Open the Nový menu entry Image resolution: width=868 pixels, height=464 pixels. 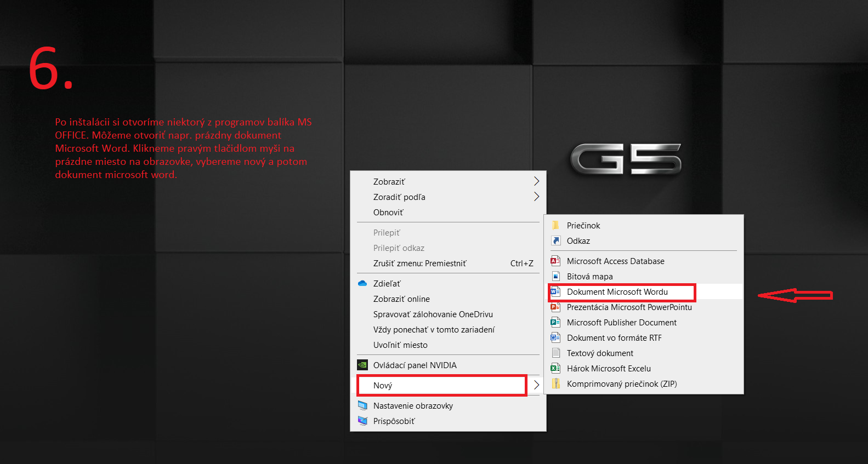tap(448, 385)
